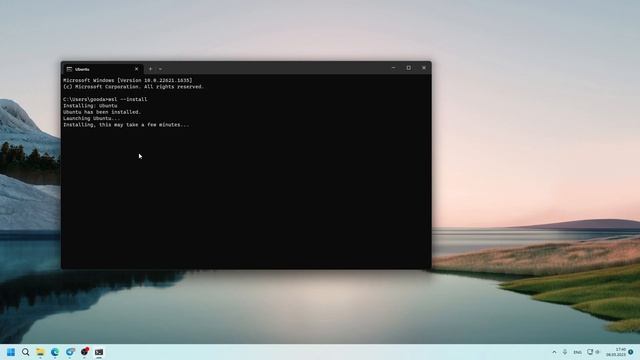Screen dimensions: 640x360
Task: Show hidden system tray icons
Action: pos(554,352)
